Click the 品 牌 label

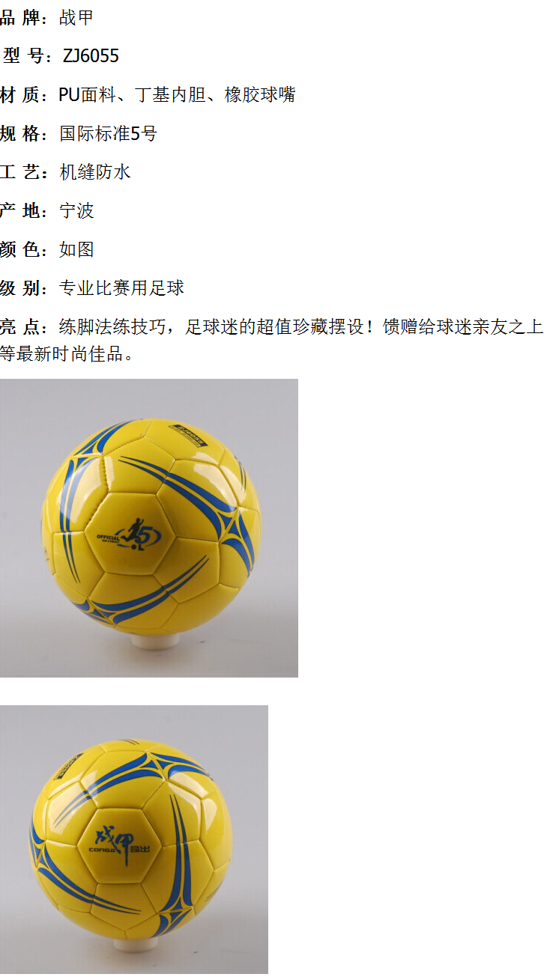click(20, 18)
